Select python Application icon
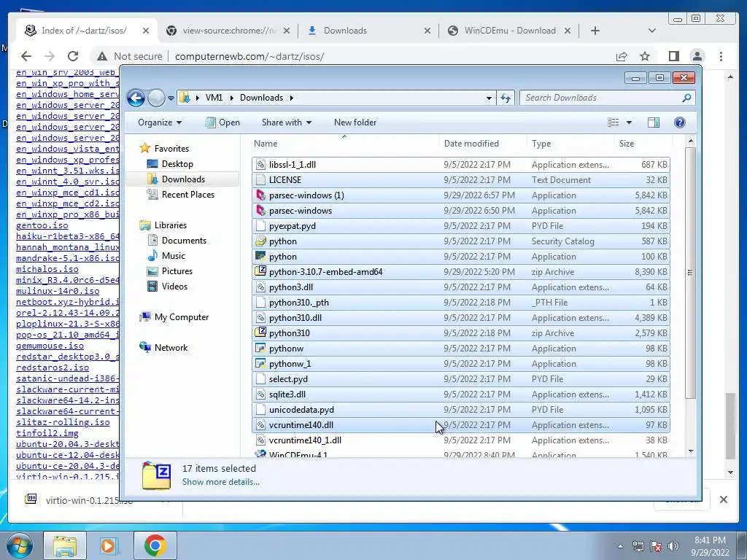 coord(260,256)
